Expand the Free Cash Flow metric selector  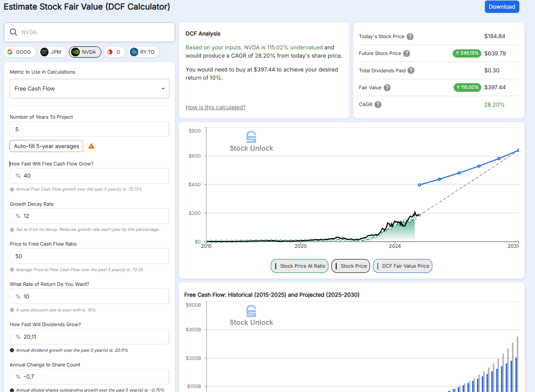tap(89, 88)
